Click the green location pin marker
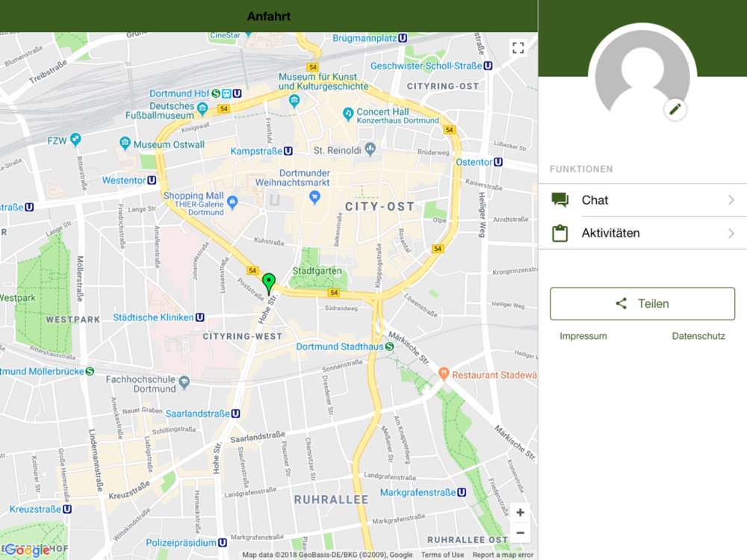 tap(269, 284)
